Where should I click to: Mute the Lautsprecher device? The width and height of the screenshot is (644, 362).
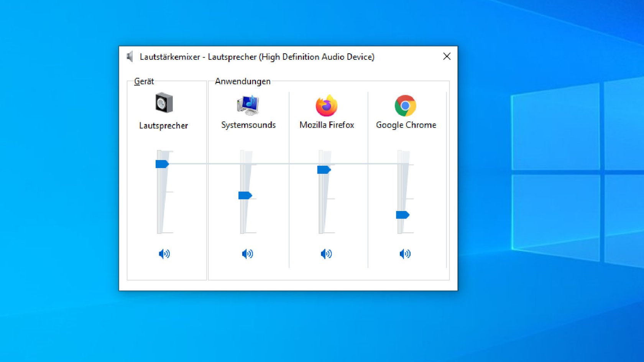(x=164, y=254)
